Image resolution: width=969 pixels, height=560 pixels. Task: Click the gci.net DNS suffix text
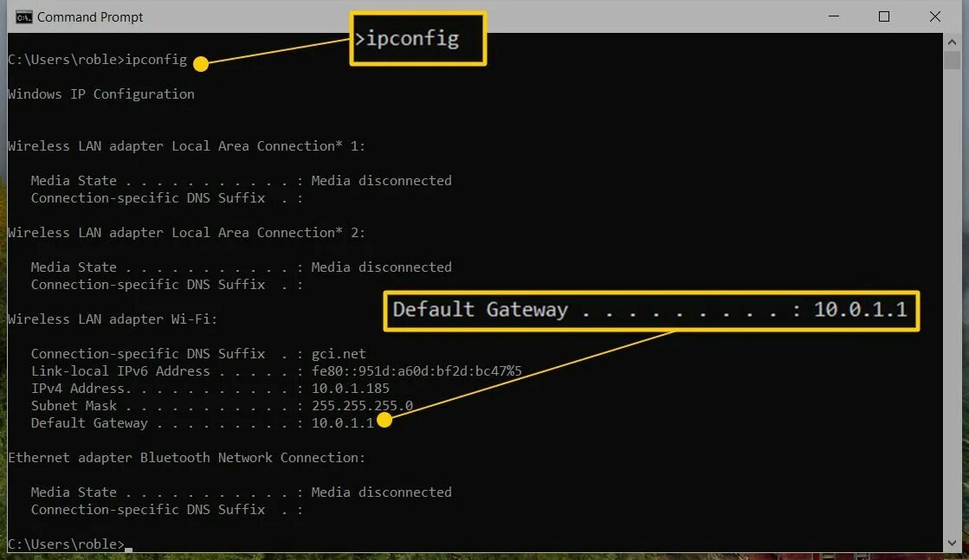[x=339, y=354]
